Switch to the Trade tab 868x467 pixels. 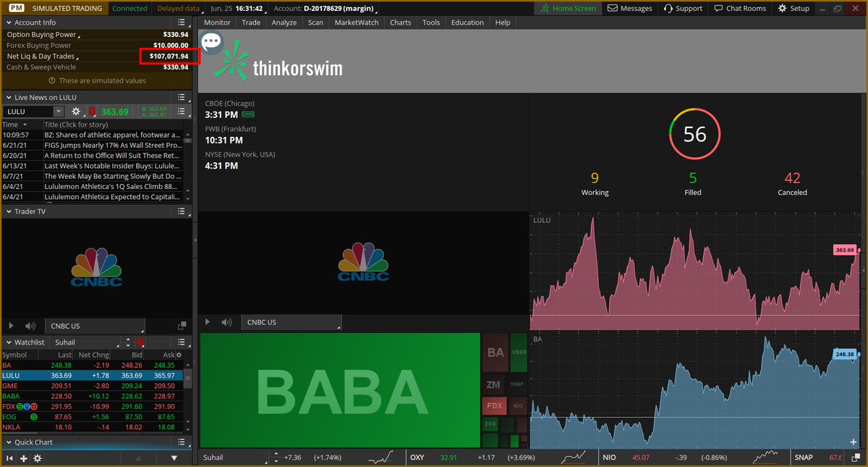click(x=251, y=22)
